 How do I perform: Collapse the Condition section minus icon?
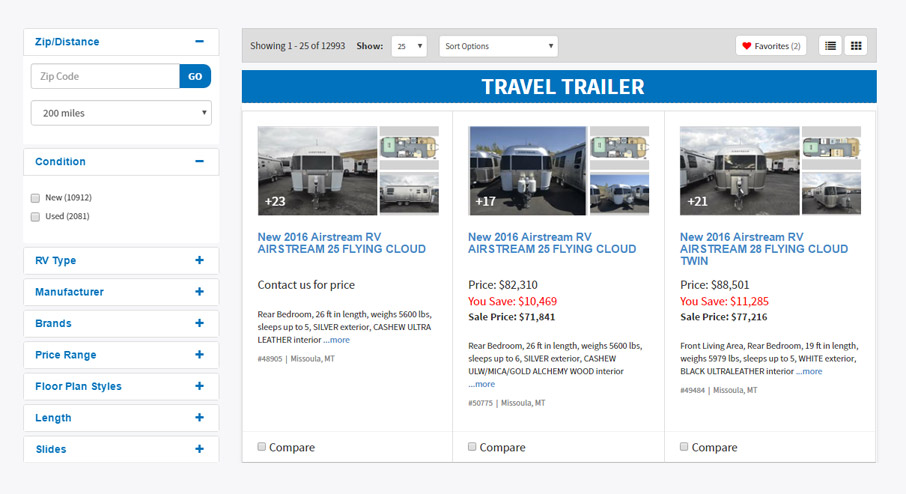pos(199,161)
